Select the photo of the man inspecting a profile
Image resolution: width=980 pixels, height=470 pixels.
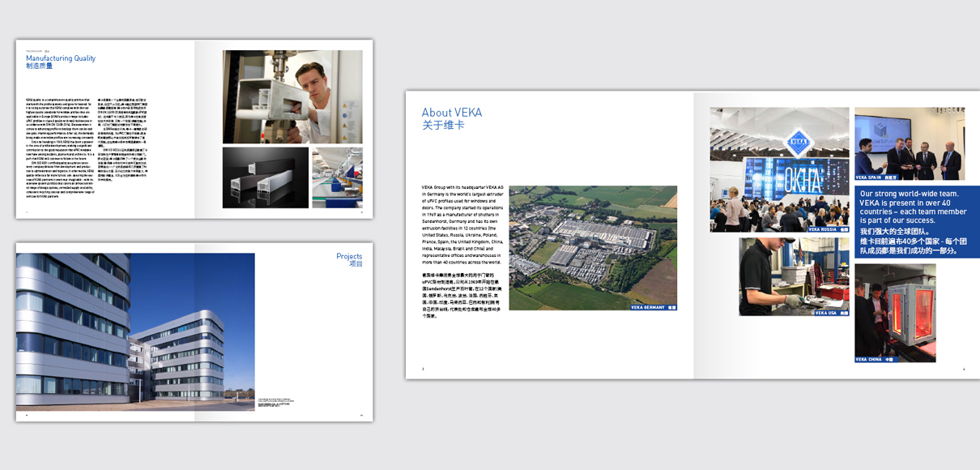pos(292,96)
